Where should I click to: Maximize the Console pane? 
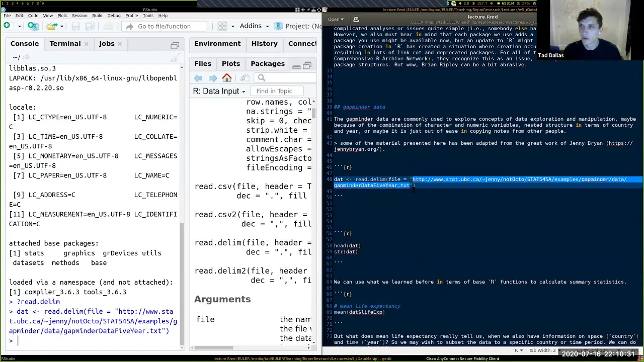[175, 45]
